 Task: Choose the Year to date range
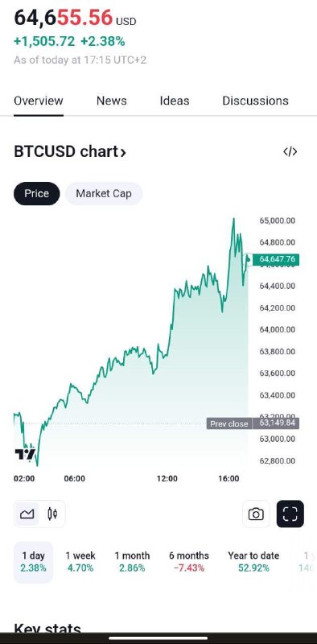[x=253, y=562]
